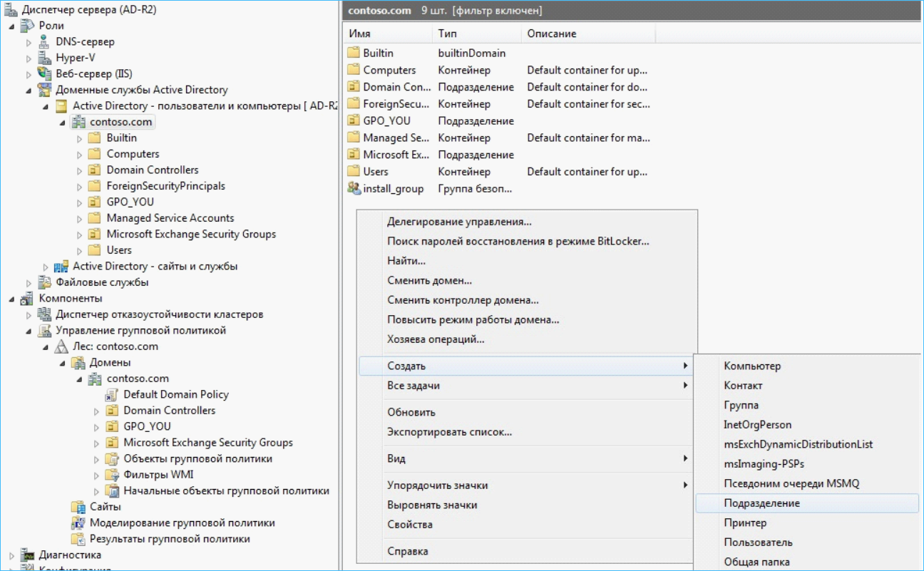924x571 pixels.
Task: Click the Диагностика node icon
Action: [27, 555]
